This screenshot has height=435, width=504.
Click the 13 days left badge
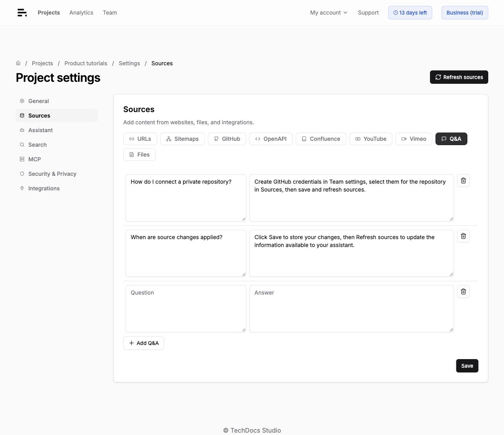[410, 13]
